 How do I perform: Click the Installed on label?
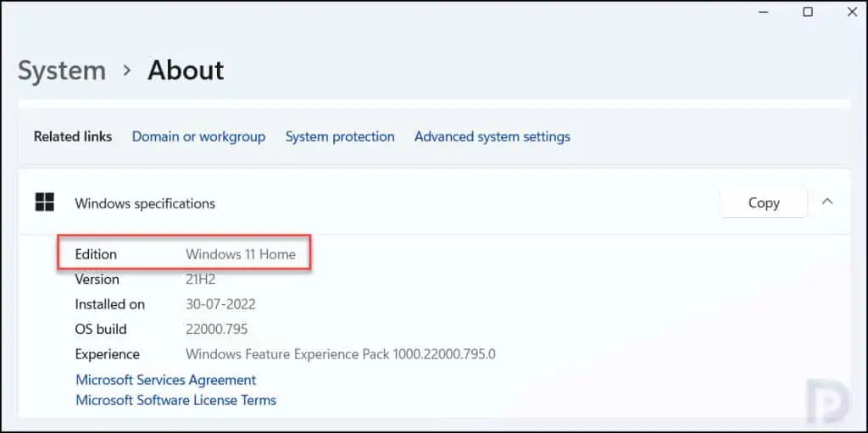pyautogui.click(x=109, y=304)
